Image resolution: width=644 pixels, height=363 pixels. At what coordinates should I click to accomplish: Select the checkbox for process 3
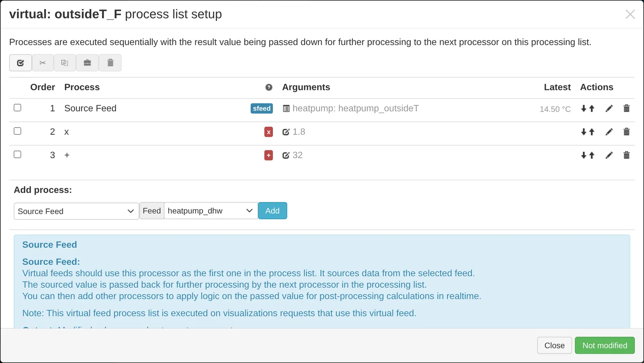pos(17,154)
